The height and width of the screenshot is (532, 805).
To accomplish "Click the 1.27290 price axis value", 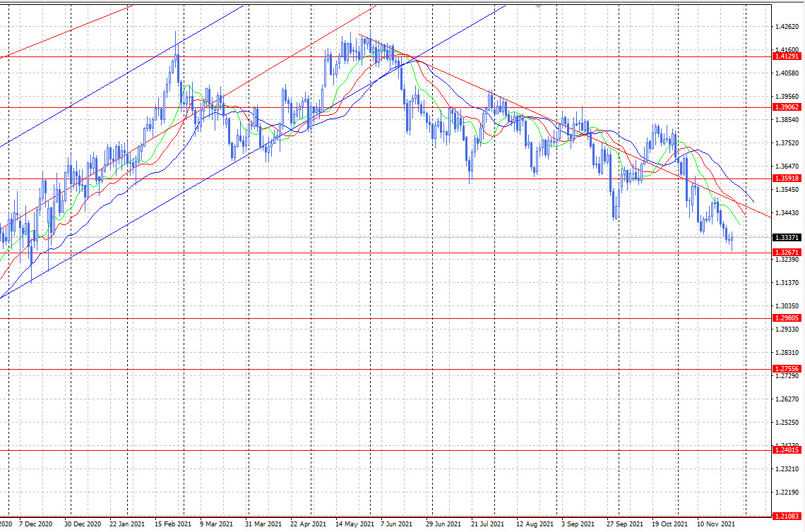I will click(787, 376).
